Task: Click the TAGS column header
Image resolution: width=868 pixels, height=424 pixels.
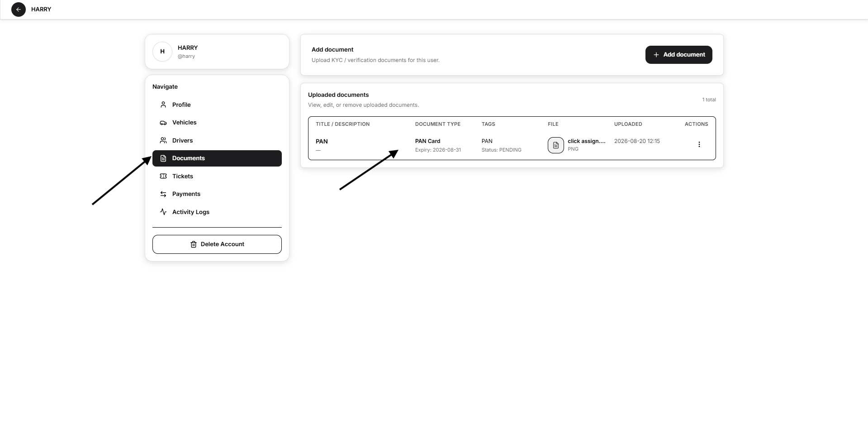Action: 488,124
